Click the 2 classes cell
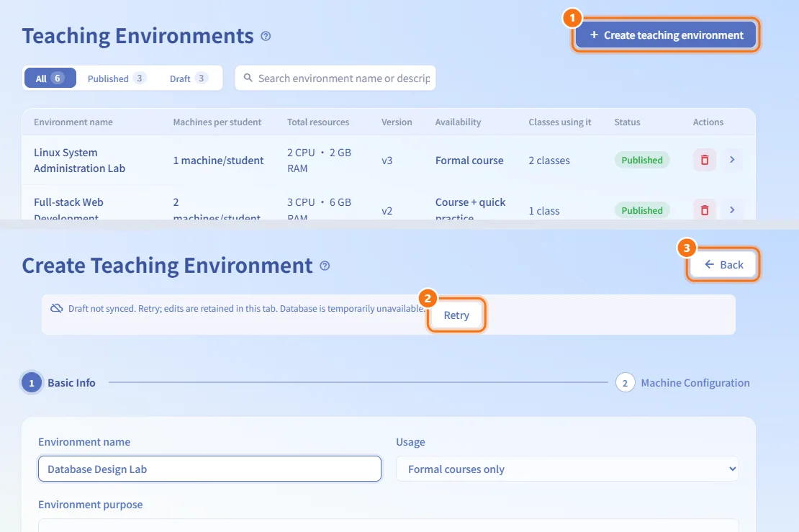Image resolution: width=799 pixels, height=532 pixels. click(549, 161)
